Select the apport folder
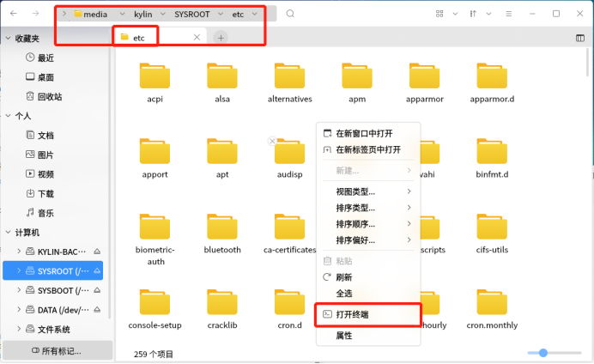Image resolution: width=594 pixels, height=364 pixels. pos(155,158)
